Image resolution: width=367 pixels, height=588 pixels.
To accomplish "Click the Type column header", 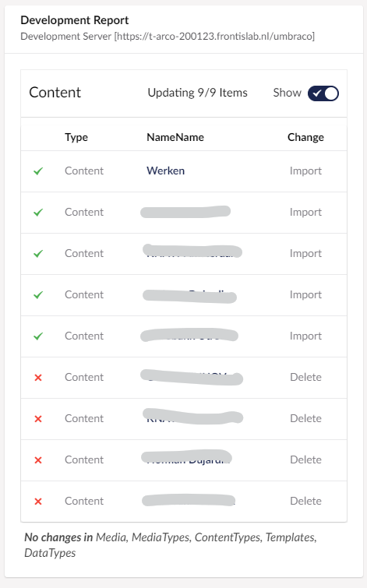I will coord(76,137).
